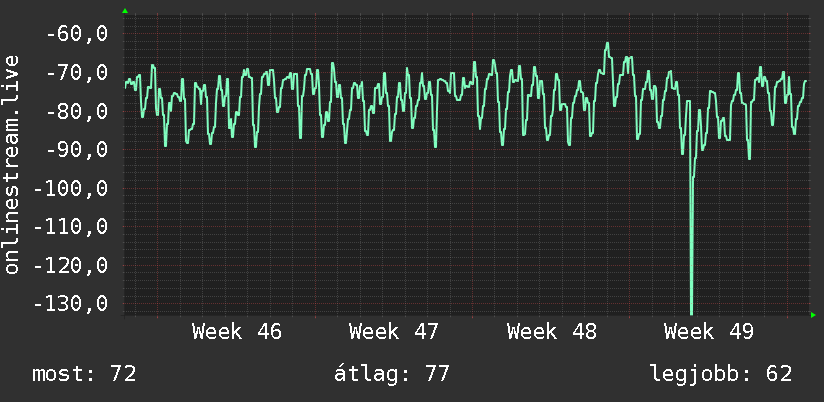
Task: Click the green arrow at the top of the y-axis
Action: (125, 11)
